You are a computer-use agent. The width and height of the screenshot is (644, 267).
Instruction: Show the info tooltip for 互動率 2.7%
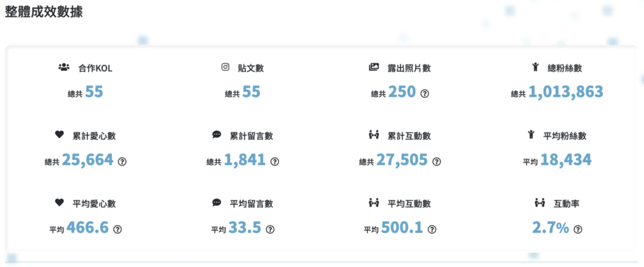pos(578,230)
